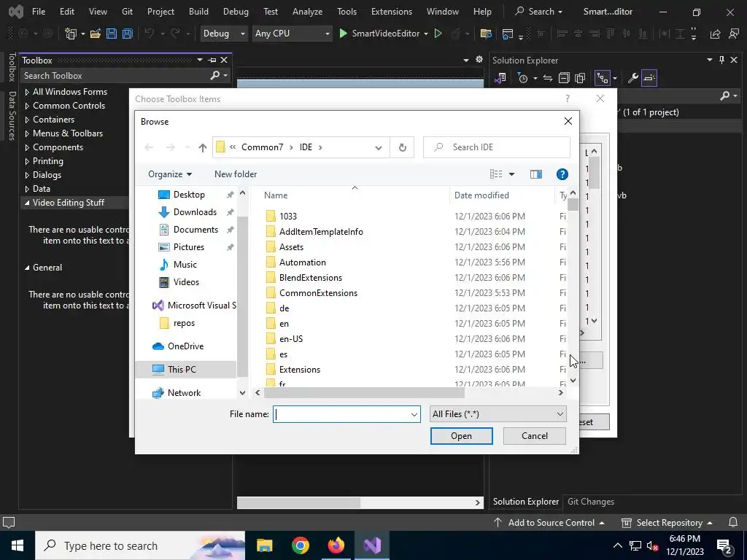Open File Explorer from the taskbar
Screen dimensions: 747x560
coord(264,545)
